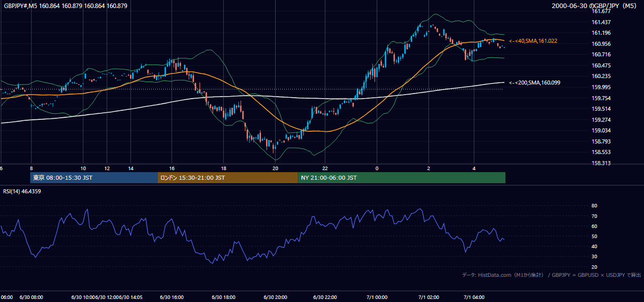Click hour label 18 under the price chart
Viewport: 644px width, 302px height.
tap(223, 168)
